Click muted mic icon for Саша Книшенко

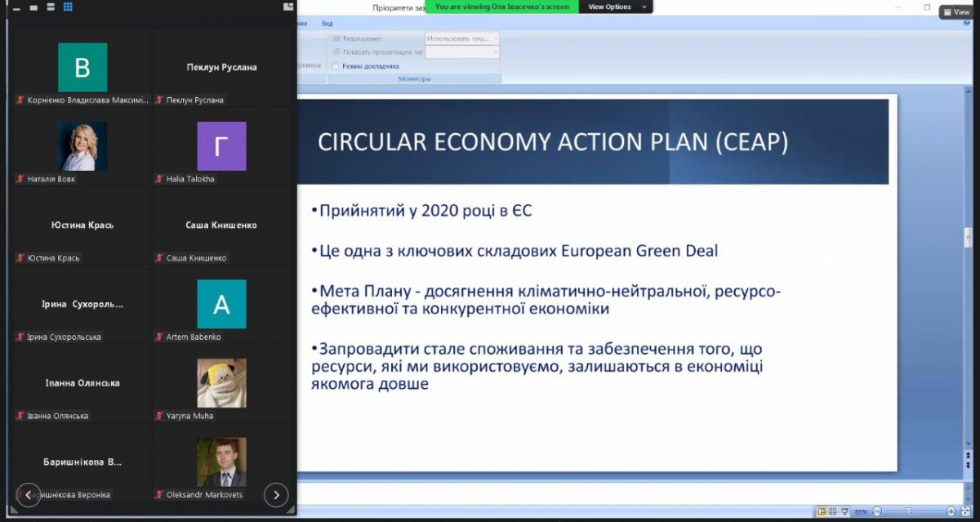point(160,258)
